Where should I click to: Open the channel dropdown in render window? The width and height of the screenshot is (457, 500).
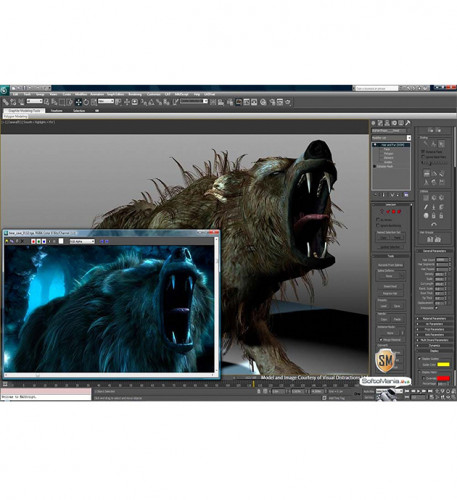click(x=82, y=241)
